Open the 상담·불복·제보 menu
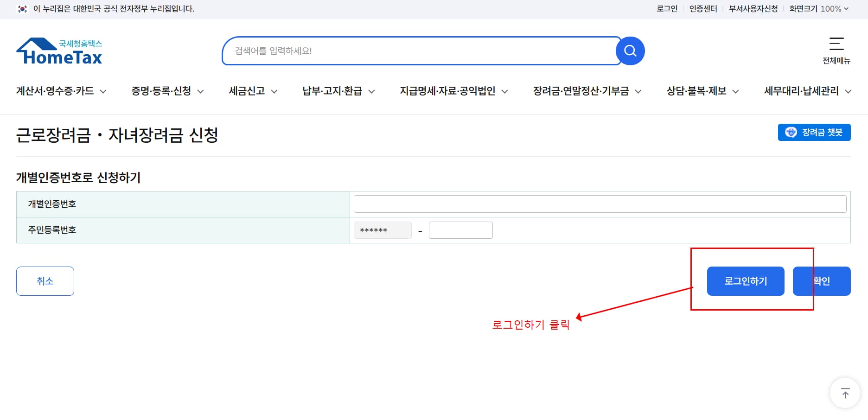 pos(697,91)
